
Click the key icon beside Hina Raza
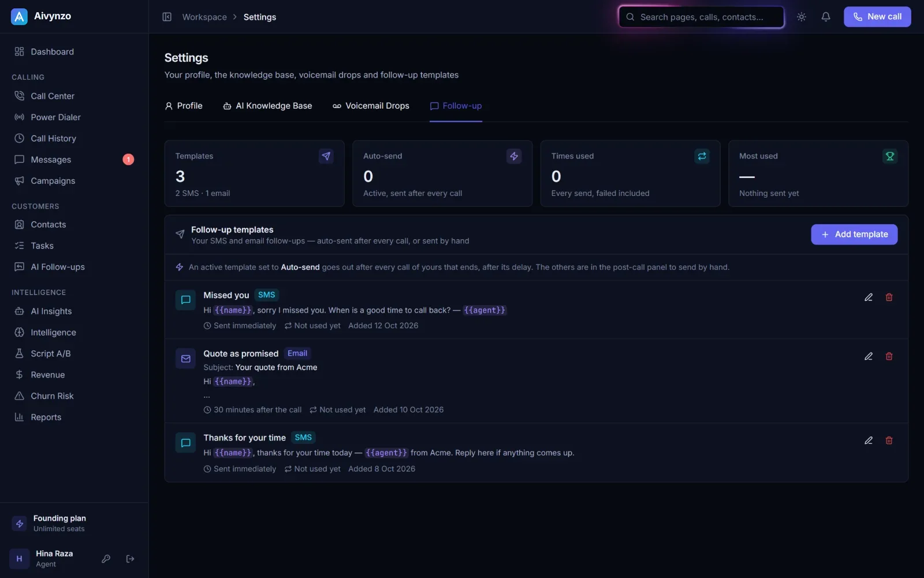tap(106, 559)
